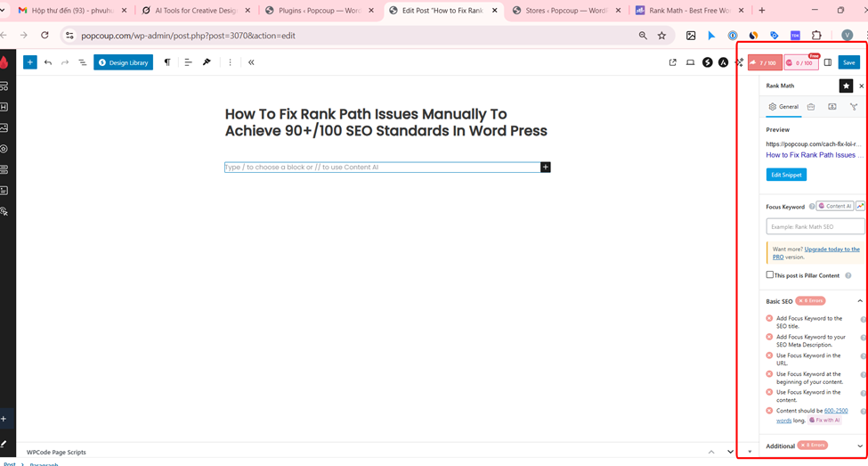Viewport: 868px width, 466px height.
Task: Click the black add block button beside paragraph
Action: tap(545, 168)
